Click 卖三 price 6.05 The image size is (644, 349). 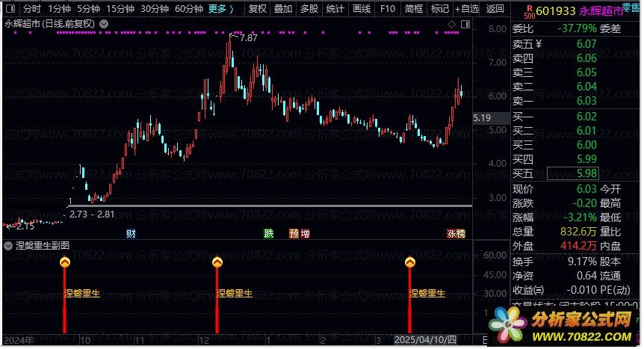pos(586,72)
